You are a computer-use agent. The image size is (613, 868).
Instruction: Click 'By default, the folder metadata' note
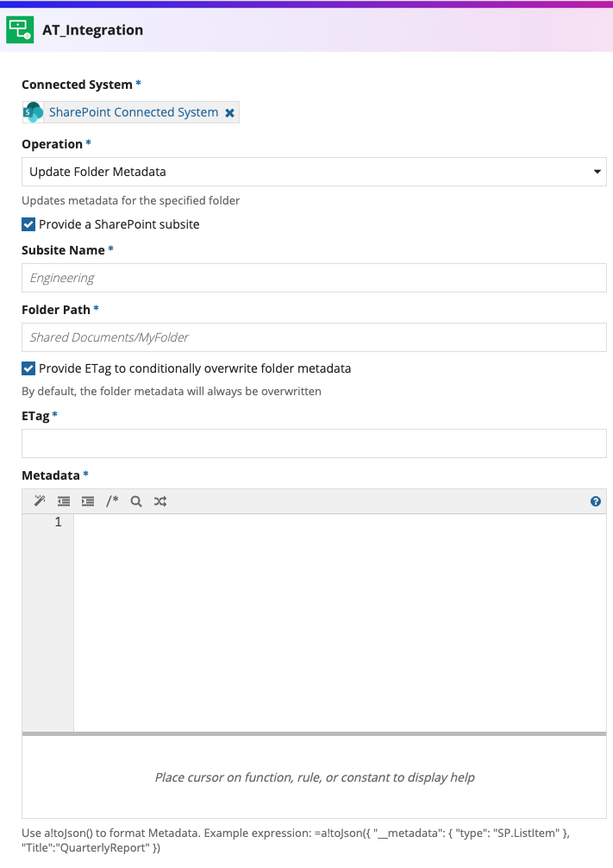pos(172,391)
